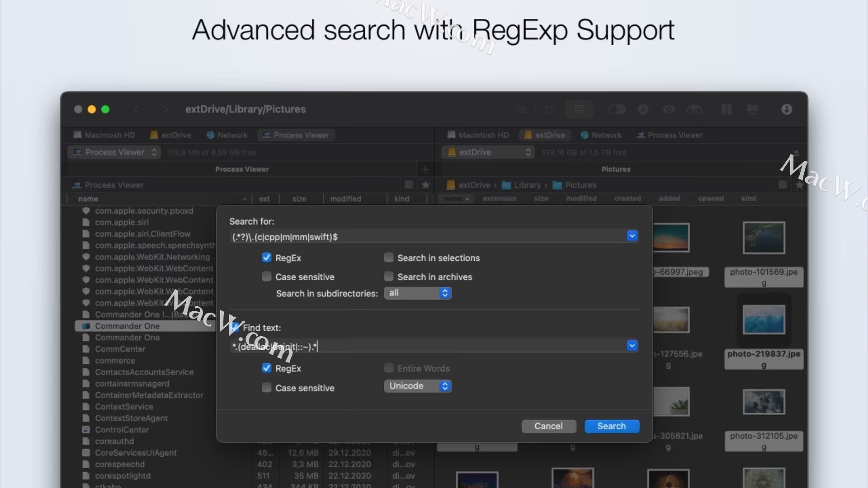868x488 pixels.
Task: Expand Search for history dropdown
Action: (632, 236)
